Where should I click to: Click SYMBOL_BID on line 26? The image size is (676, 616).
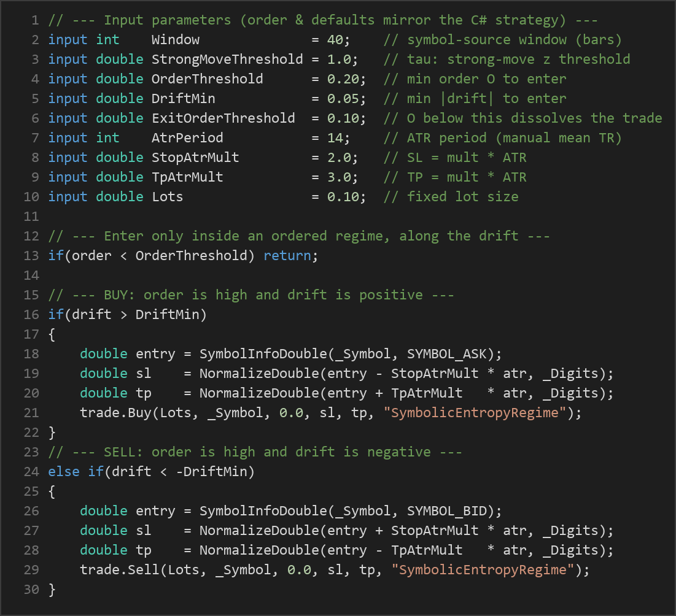point(447,510)
